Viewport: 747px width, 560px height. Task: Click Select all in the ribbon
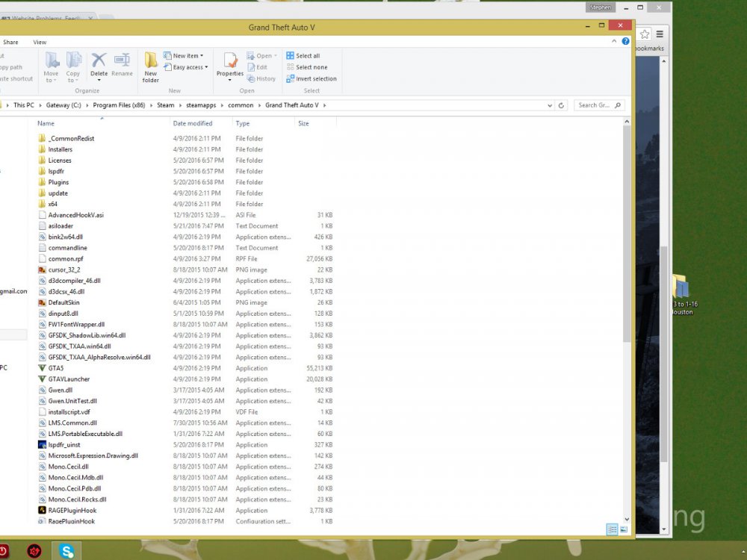click(x=303, y=56)
